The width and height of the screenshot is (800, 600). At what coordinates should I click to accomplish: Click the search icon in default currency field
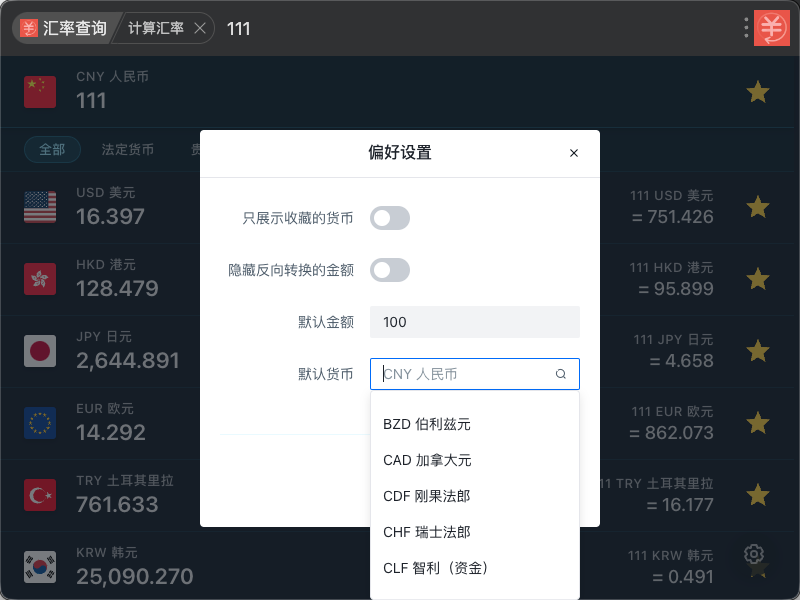coord(561,374)
